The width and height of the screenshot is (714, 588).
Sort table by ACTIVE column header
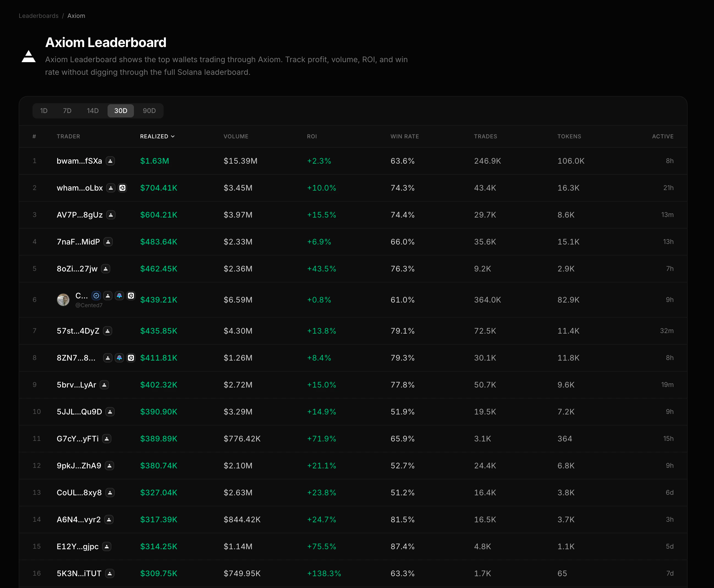pos(663,136)
